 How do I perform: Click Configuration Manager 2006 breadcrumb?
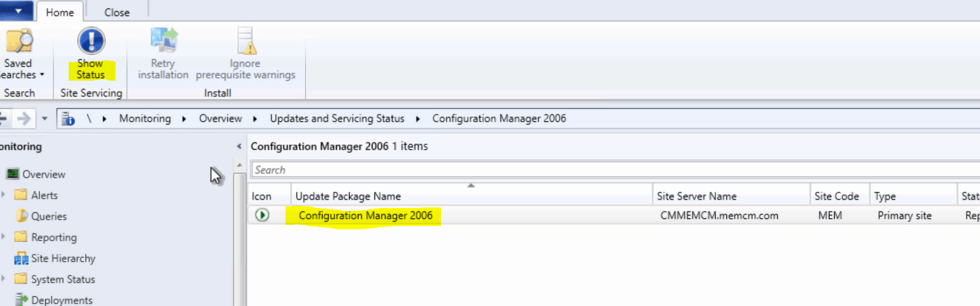pyautogui.click(x=499, y=119)
